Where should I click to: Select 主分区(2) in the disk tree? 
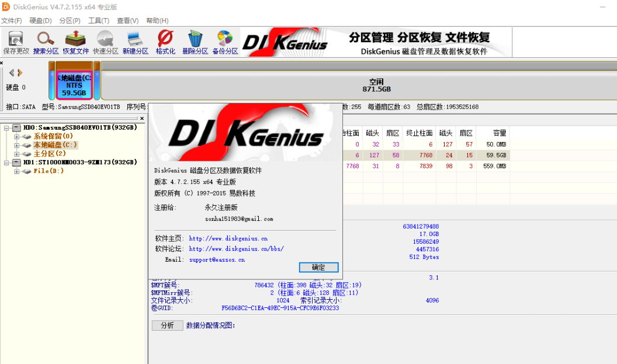click(x=50, y=154)
